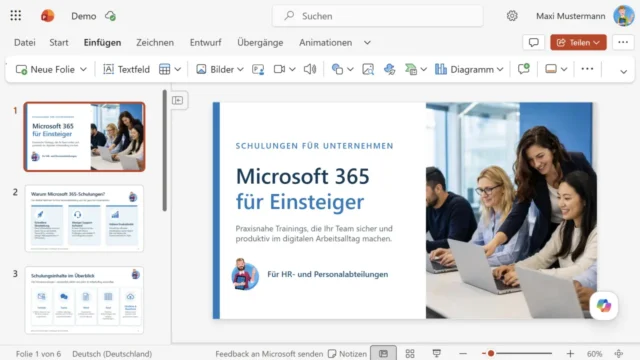Expand the SmartArt dropdown arrow
Screen dimensions: 640x360
[424, 69]
